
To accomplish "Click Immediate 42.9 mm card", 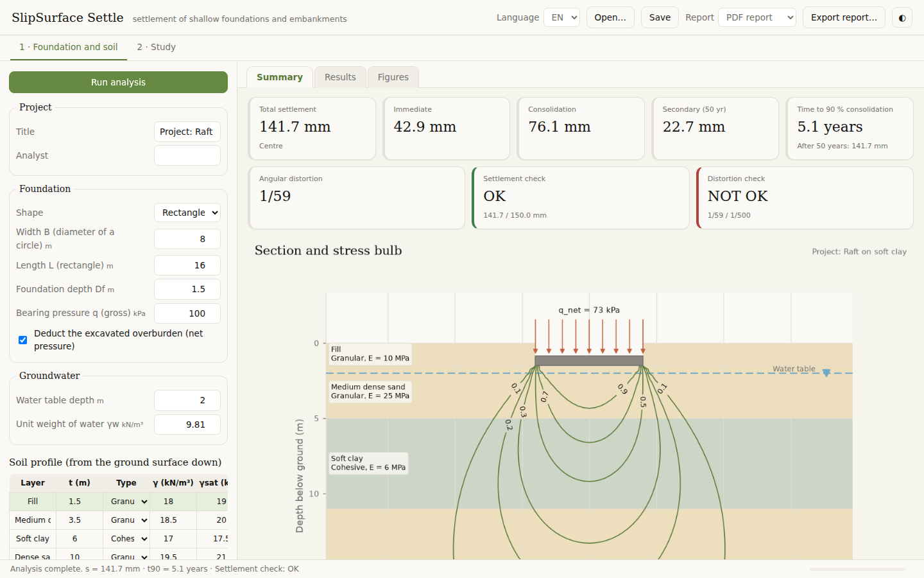I will tap(447, 128).
